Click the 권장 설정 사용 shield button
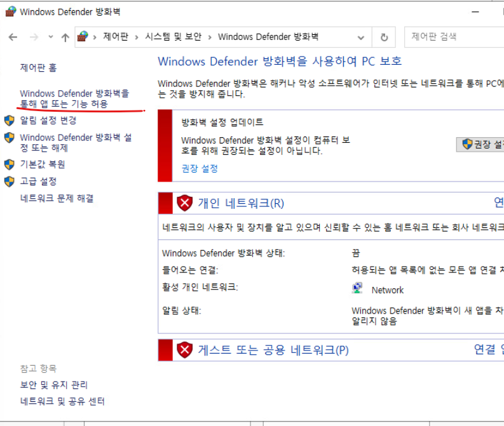 tap(480, 145)
